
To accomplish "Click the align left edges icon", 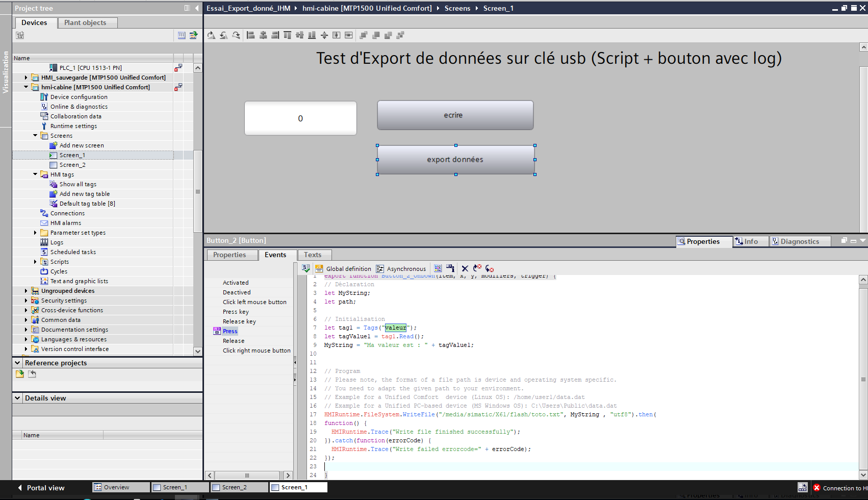I will [250, 35].
